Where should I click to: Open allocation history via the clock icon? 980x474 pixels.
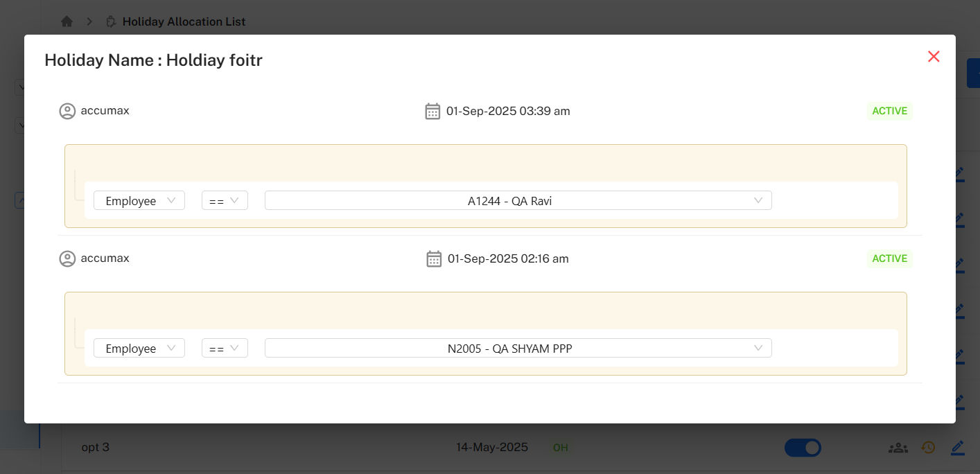928,448
